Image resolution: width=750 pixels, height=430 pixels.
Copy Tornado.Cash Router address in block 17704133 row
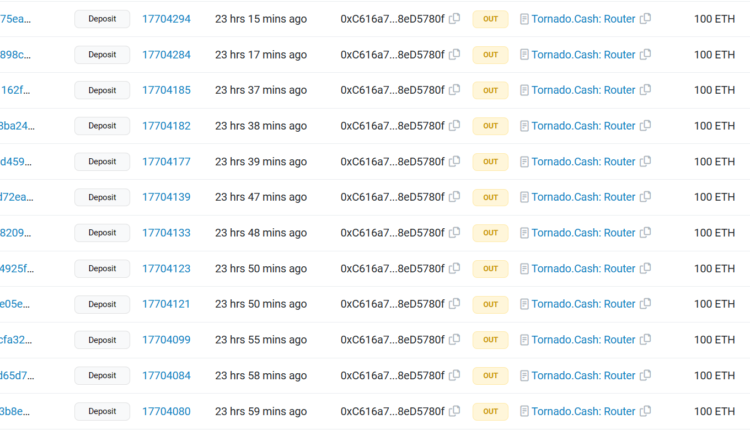point(646,233)
